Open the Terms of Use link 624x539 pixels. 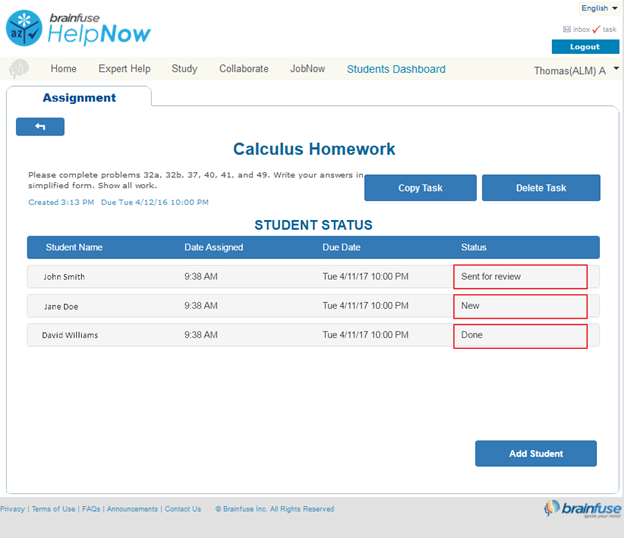point(53,509)
